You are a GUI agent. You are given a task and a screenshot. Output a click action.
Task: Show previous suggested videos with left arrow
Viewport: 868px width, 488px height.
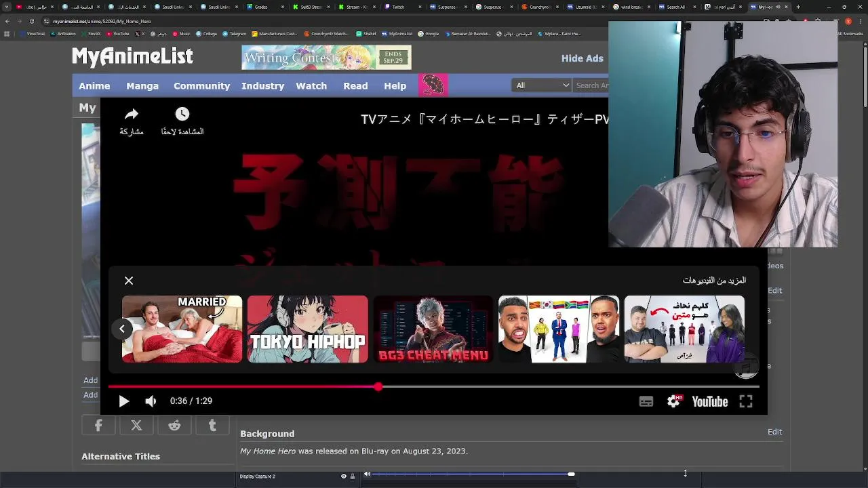[122, 329]
